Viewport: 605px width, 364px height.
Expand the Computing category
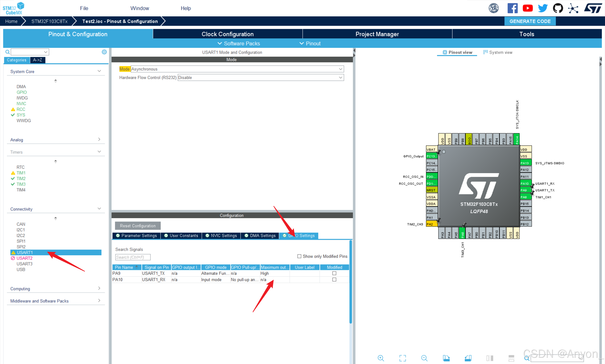pyautogui.click(x=99, y=288)
